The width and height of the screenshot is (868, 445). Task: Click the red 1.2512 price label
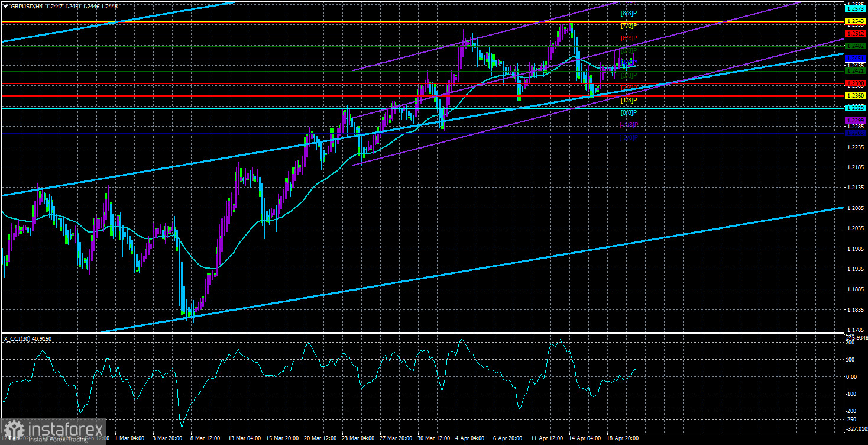pyautogui.click(x=856, y=34)
